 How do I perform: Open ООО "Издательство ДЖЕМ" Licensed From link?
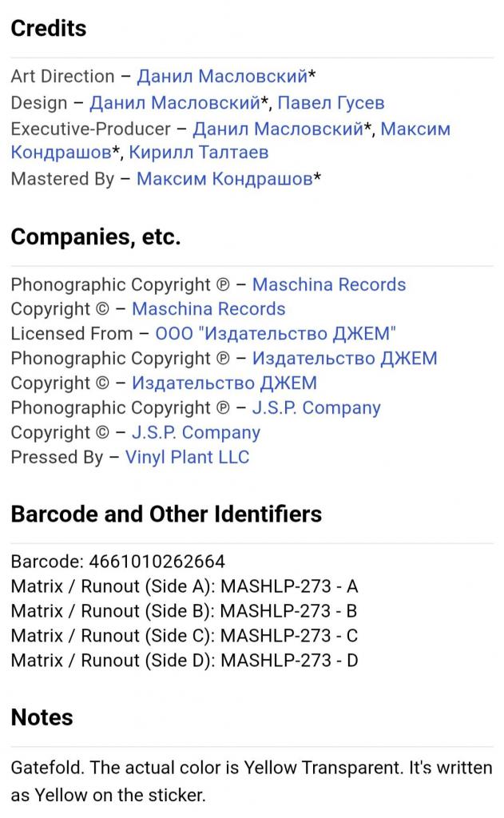point(276,334)
